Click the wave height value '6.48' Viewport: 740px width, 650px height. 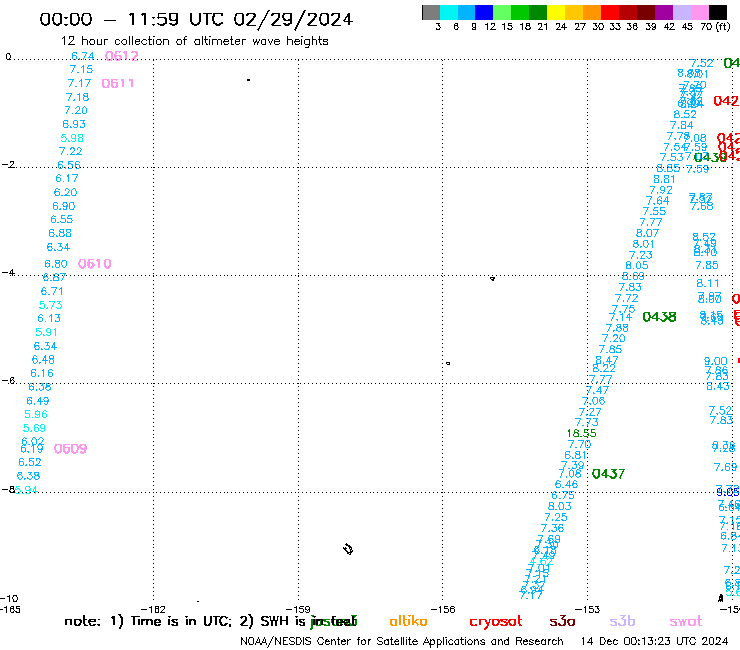(43, 360)
